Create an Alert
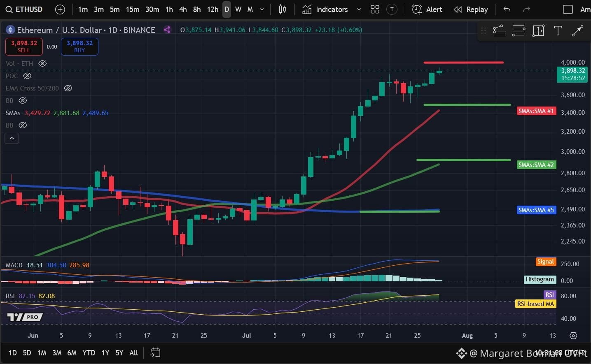The width and height of the screenshot is (591, 364). (427, 9)
